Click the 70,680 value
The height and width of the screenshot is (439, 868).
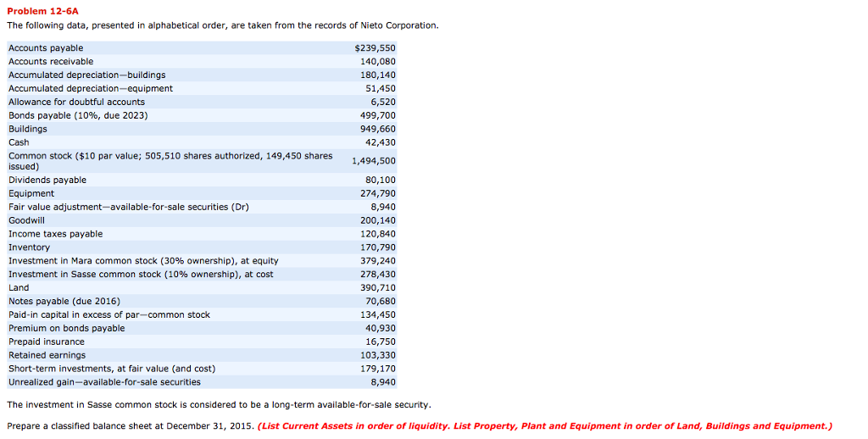coord(381,301)
